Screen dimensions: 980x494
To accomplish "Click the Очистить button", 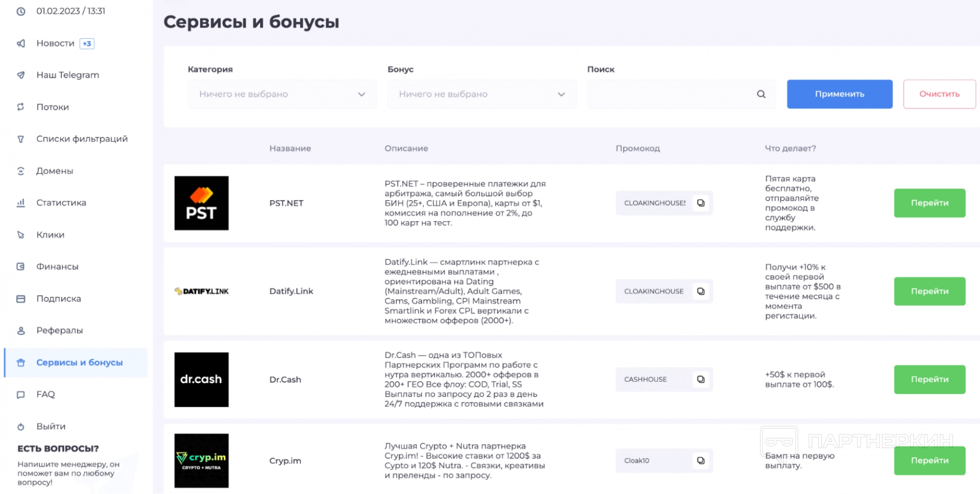I will 939,94.
